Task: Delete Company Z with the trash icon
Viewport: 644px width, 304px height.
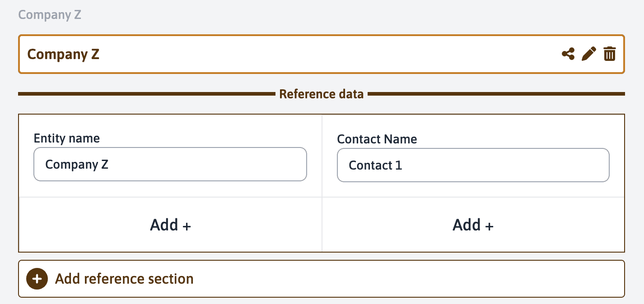Action: click(x=610, y=54)
